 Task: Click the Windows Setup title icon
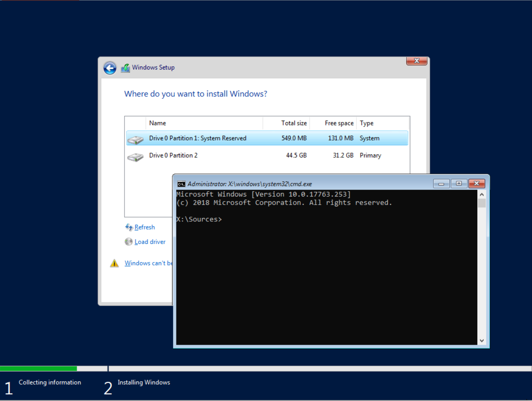(x=125, y=68)
